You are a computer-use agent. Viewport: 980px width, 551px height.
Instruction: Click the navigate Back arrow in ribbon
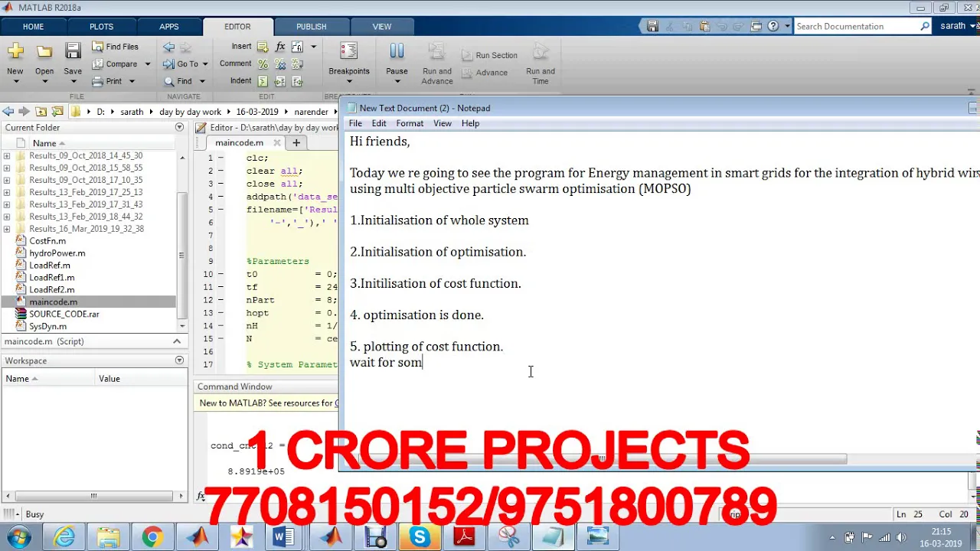click(168, 47)
